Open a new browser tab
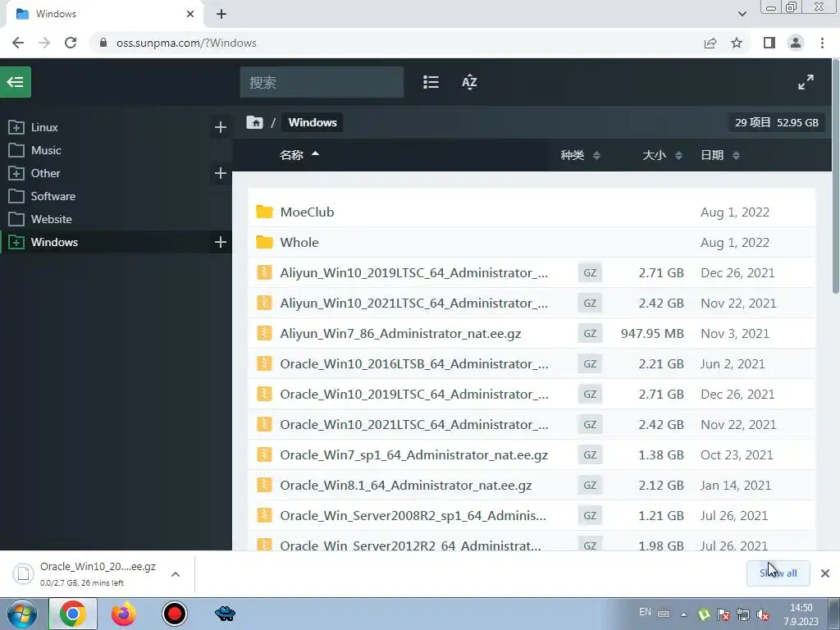840x630 pixels. tap(221, 14)
